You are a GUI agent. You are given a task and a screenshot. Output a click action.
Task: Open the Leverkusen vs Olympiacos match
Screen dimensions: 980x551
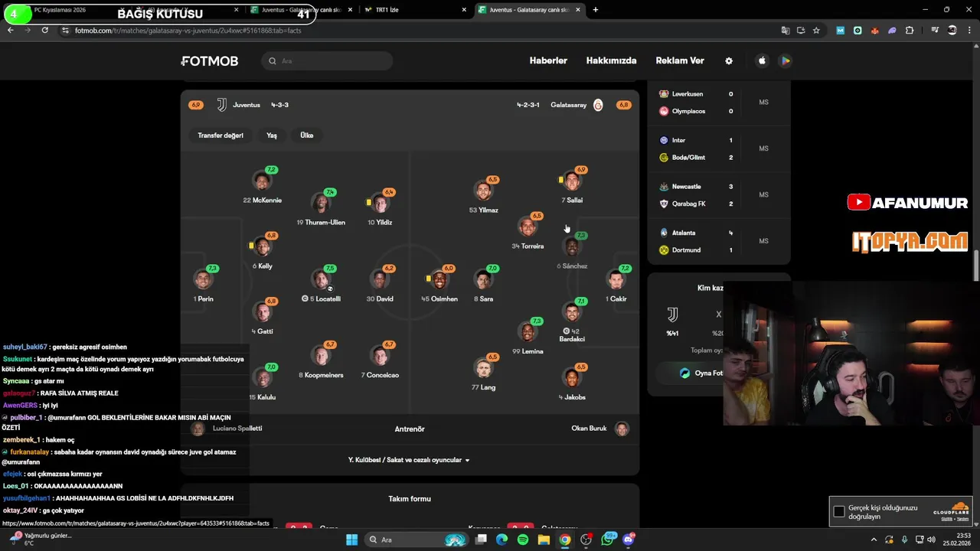[x=718, y=103]
